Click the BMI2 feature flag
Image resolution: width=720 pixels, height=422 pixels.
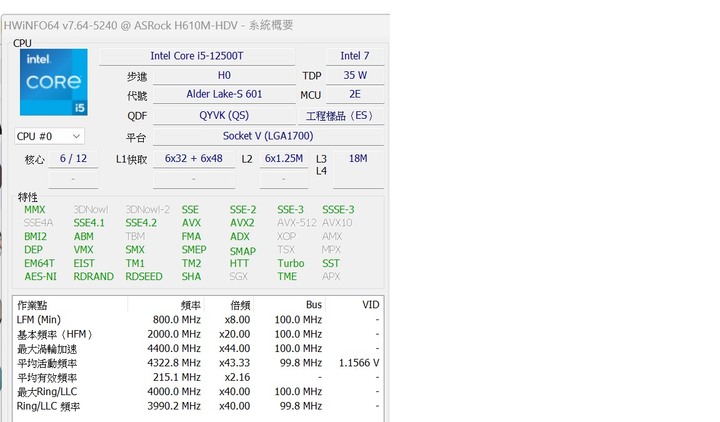[35, 236]
